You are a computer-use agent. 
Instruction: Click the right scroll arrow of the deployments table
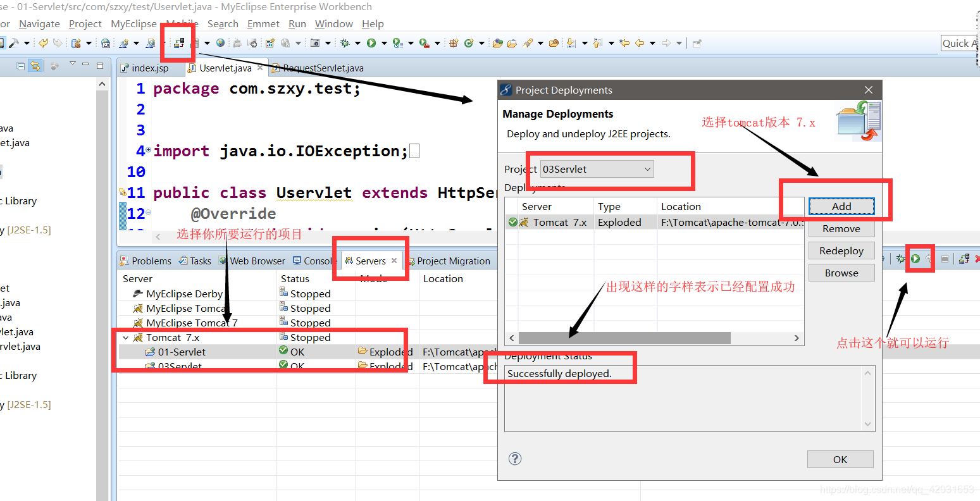click(797, 338)
